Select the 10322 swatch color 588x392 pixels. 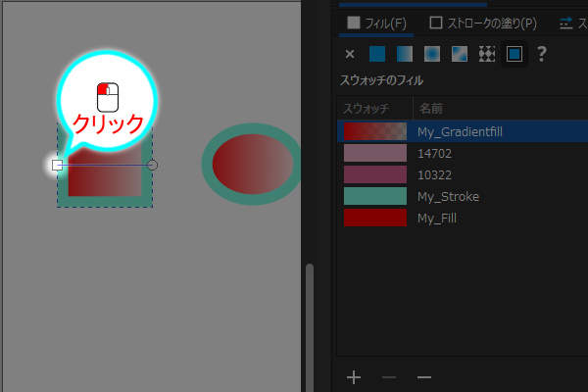click(375, 174)
